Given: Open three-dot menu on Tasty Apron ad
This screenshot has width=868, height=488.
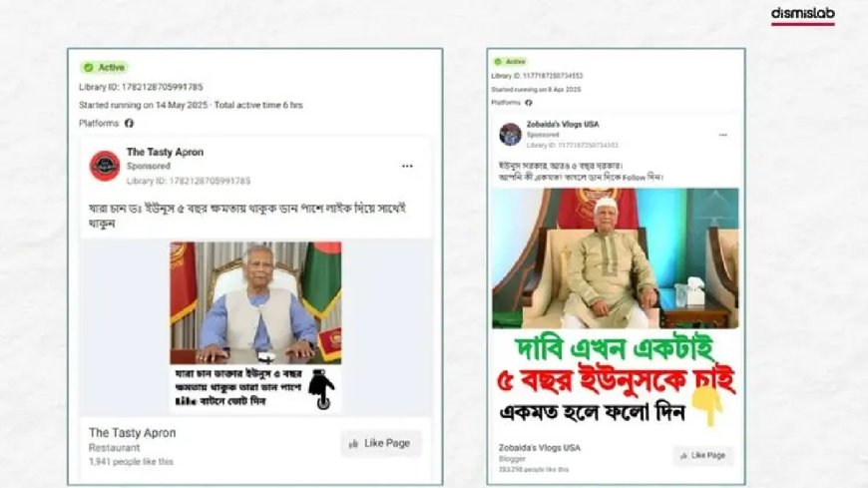Looking at the screenshot, I should coord(407,167).
